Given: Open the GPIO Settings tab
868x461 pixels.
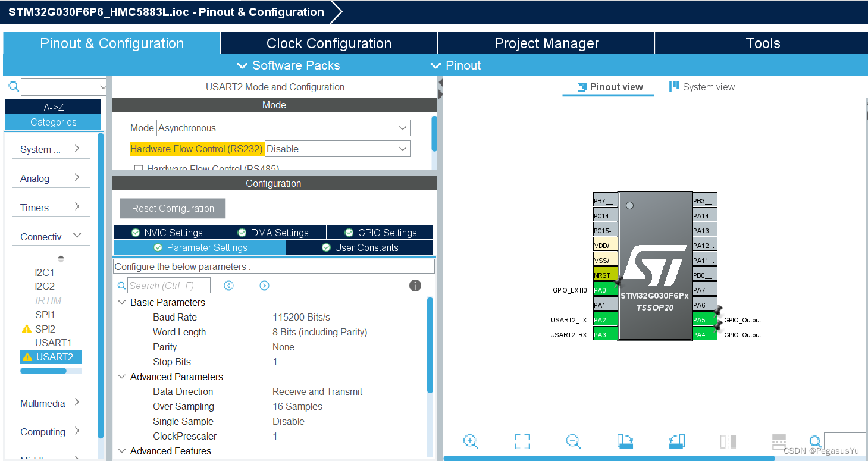Looking at the screenshot, I should tap(380, 233).
